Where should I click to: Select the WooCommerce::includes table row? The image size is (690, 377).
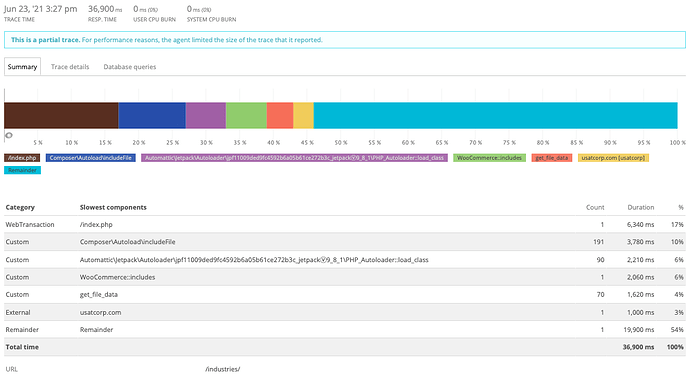(345, 277)
